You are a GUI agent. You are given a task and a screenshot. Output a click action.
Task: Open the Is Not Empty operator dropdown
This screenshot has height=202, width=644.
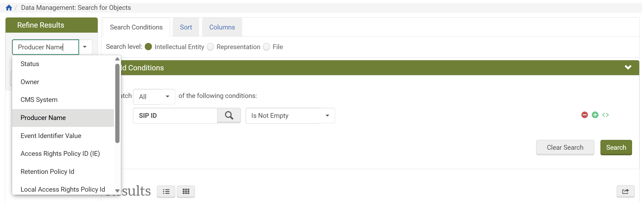pos(327,116)
